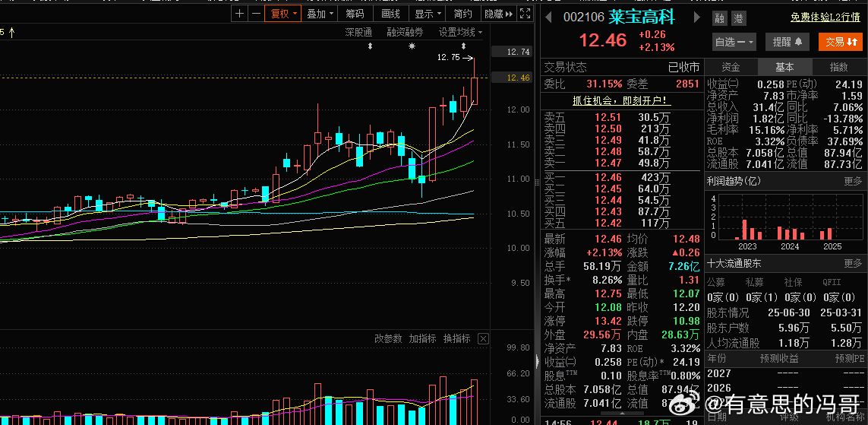Open the 复权 adjustment dropdown
Viewport: 868px width, 425px height.
pos(282,14)
